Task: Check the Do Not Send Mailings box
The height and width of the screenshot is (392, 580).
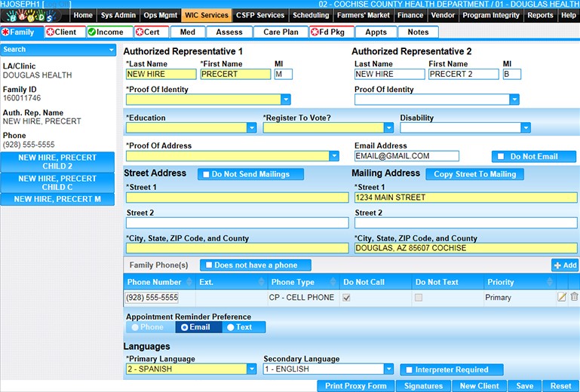Action: coord(205,174)
